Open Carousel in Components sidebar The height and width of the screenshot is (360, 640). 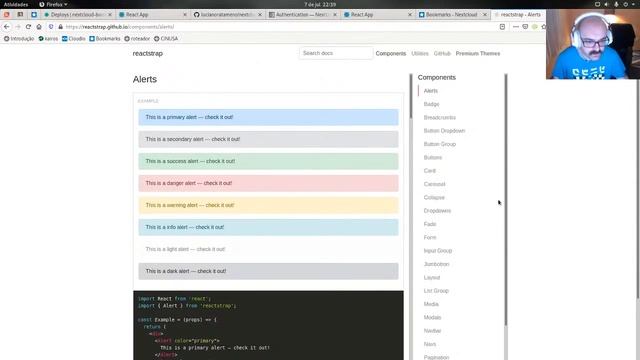click(434, 184)
